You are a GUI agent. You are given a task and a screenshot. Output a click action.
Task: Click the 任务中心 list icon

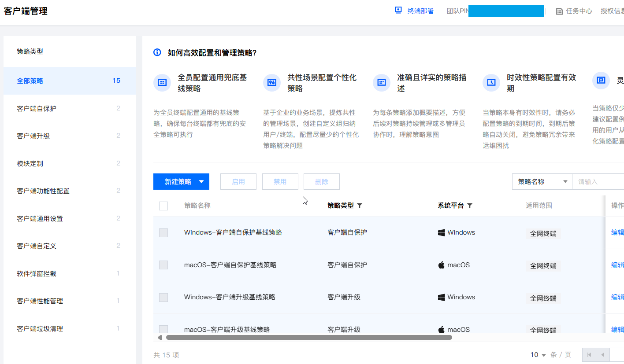click(559, 11)
